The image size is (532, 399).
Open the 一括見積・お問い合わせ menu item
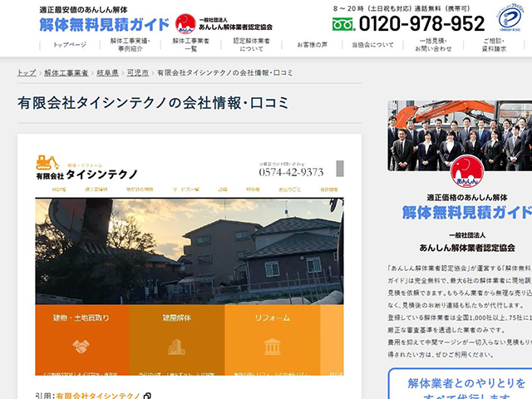point(433,45)
